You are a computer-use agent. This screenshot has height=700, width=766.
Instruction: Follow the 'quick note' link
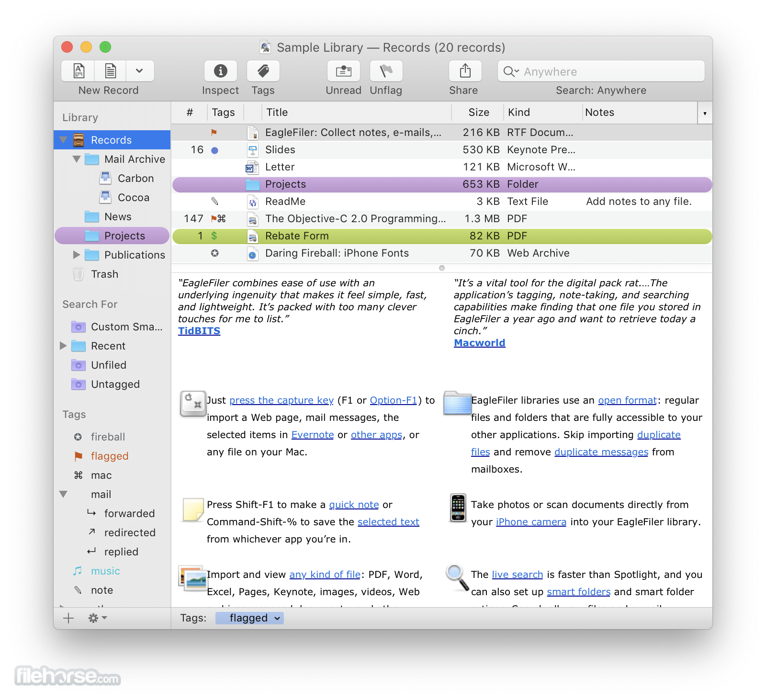click(354, 505)
